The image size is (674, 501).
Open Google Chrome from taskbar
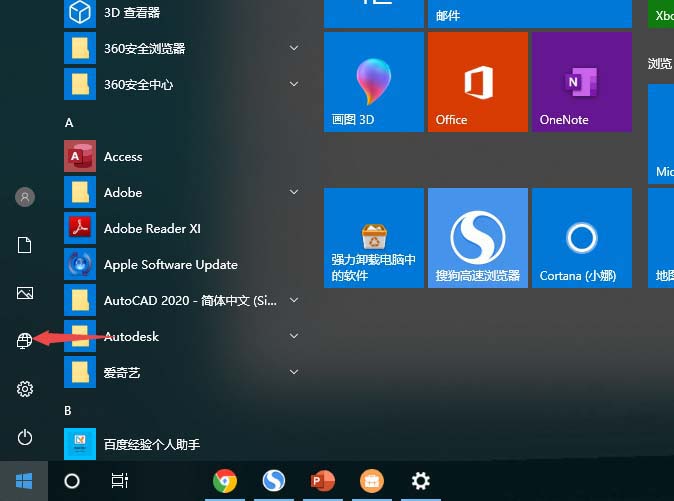pos(225,481)
